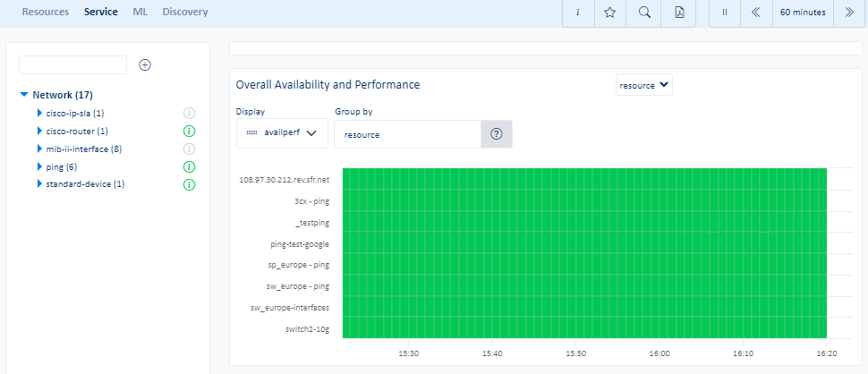This screenshot has height=374, width=868.
Task: Advance time with double right arrows
Action: click(850, 13)
